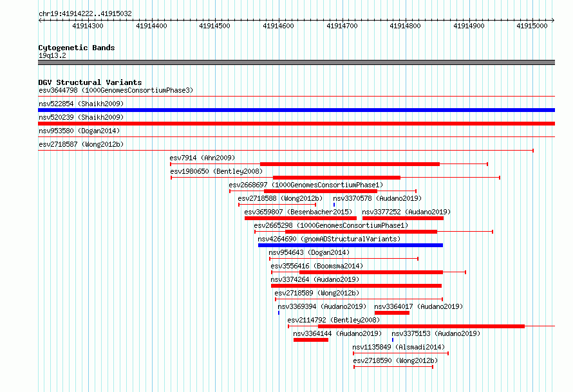Open the nsv3370578 (Audano2019) label
This screenshot has height=392, width=573.
(x=377, y=198)
